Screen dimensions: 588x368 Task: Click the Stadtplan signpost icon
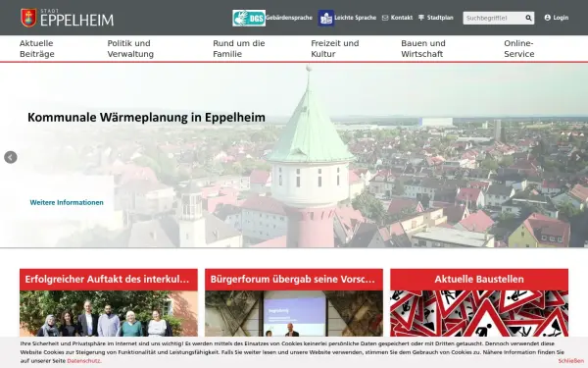point(421,18)
